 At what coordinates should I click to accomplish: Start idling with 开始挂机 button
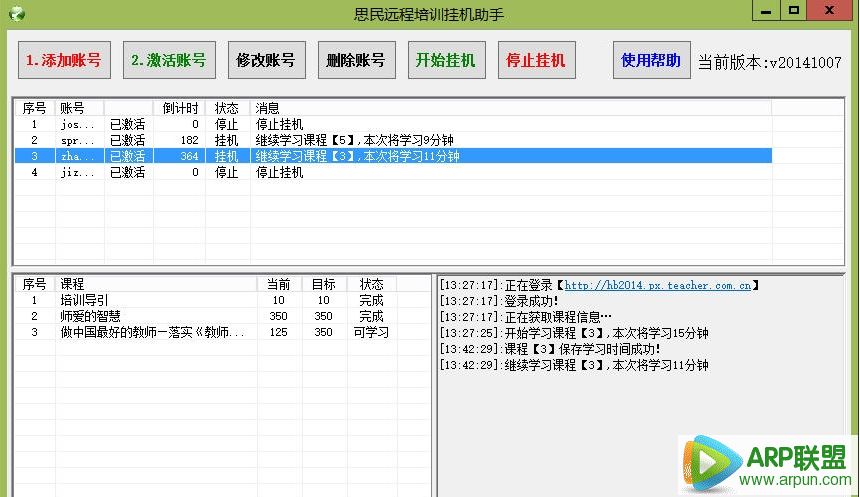(x=446, y=60)
